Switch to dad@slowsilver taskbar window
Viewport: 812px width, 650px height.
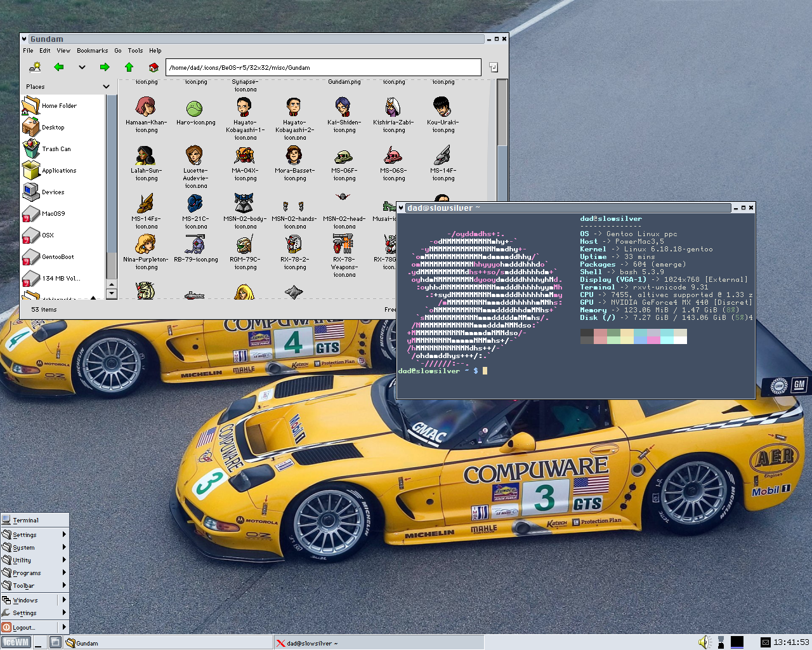click(x=311, y=643)
